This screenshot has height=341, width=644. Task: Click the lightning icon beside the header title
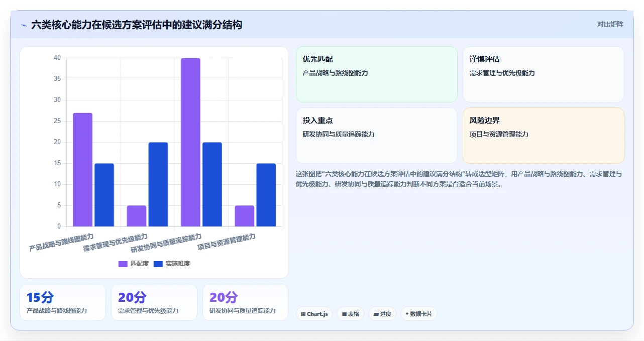[24, 25]
